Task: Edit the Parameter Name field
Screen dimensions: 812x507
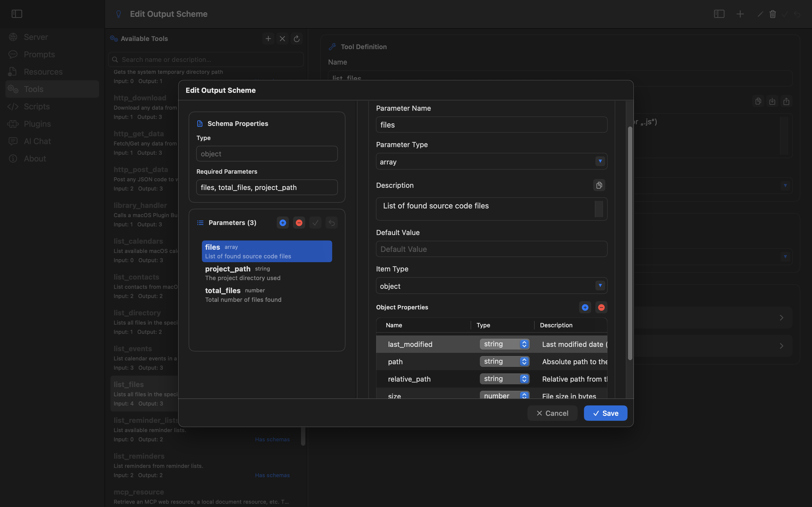Action: pos(491,124)
